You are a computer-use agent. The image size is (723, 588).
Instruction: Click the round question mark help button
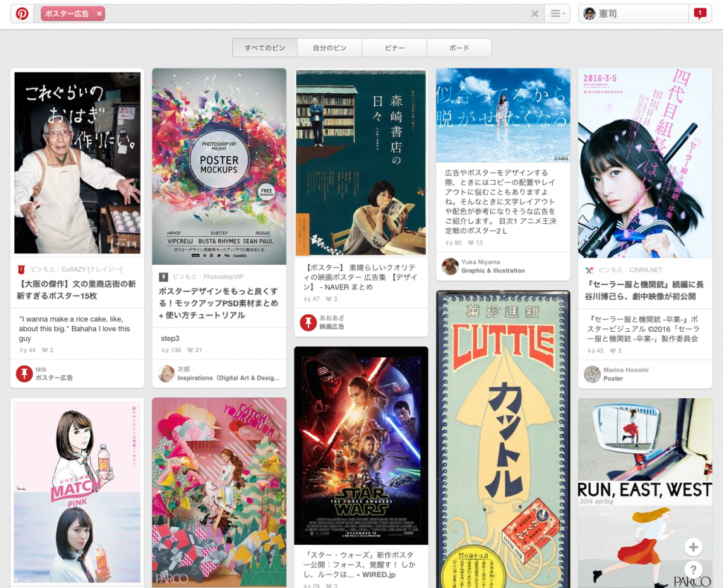(693, 570)
